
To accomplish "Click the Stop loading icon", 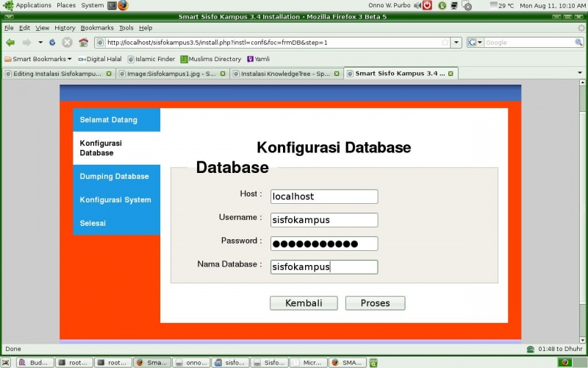I will click(67, 43).
